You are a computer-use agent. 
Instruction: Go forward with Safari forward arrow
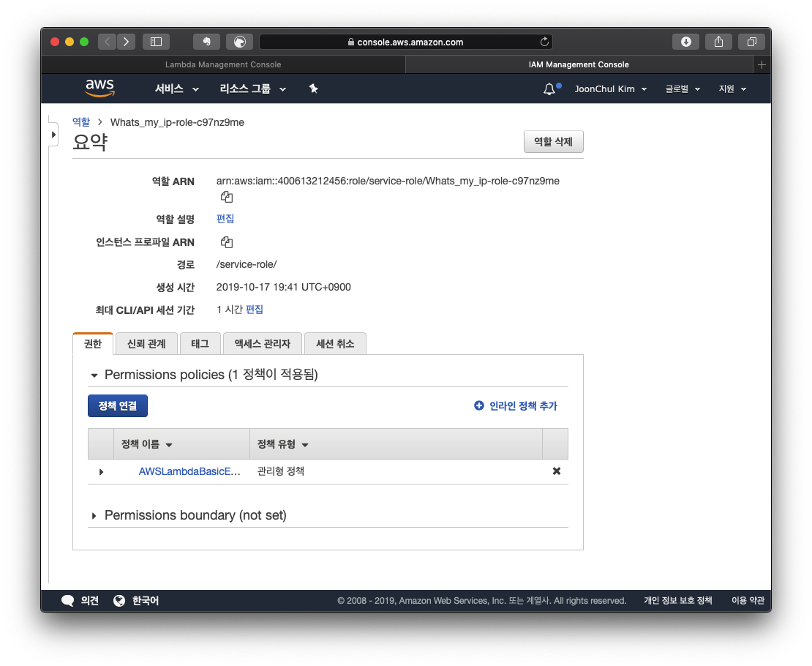pyautogui.click(x=126, y=42)
